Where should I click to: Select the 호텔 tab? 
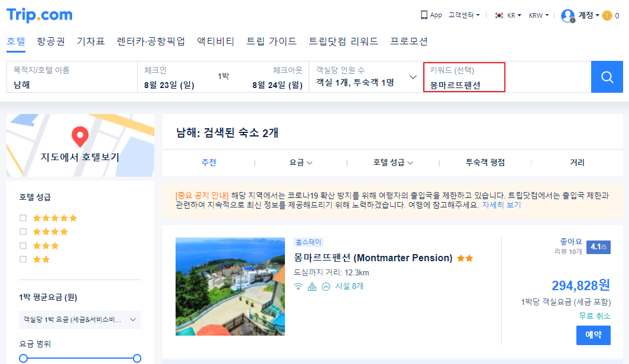click(x=16, y=41)
